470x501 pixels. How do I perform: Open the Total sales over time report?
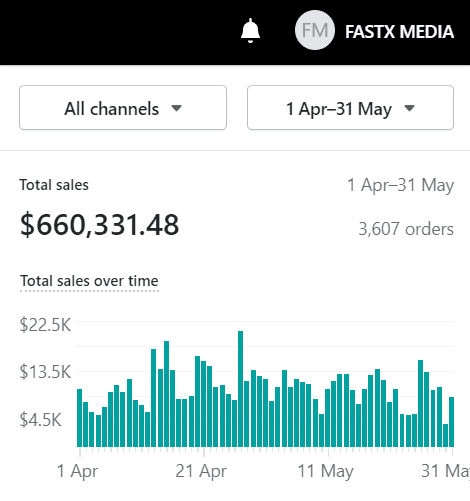tap(89, 281)
